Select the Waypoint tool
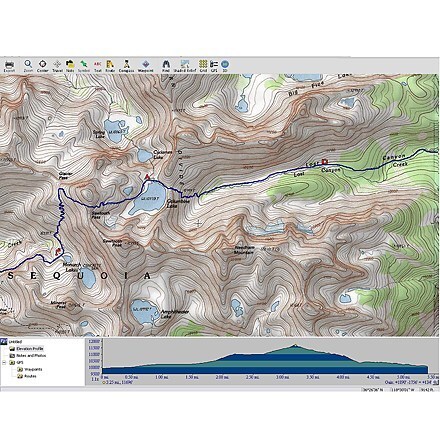Viewport: 440px width, 440px height. pyautogui.click(x=146, y=66)
